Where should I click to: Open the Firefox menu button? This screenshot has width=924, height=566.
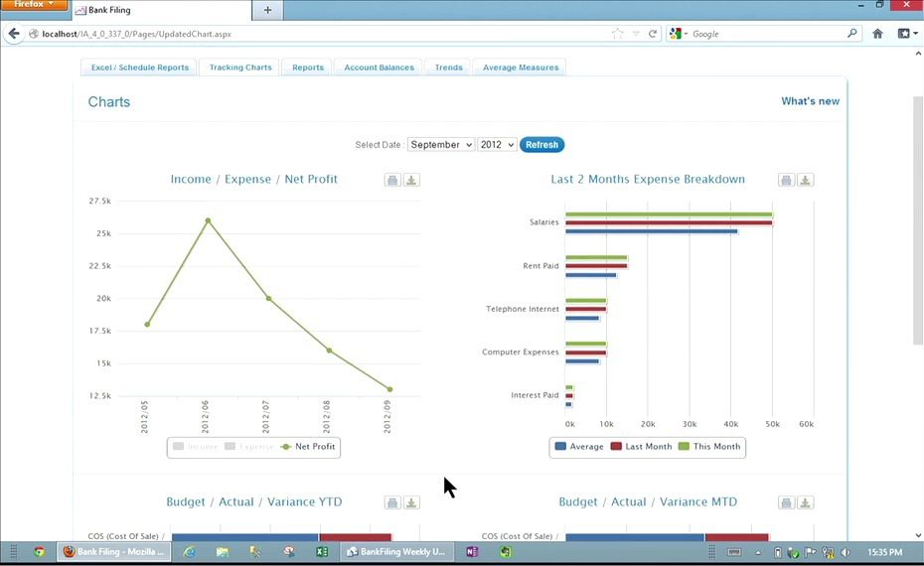34,5
